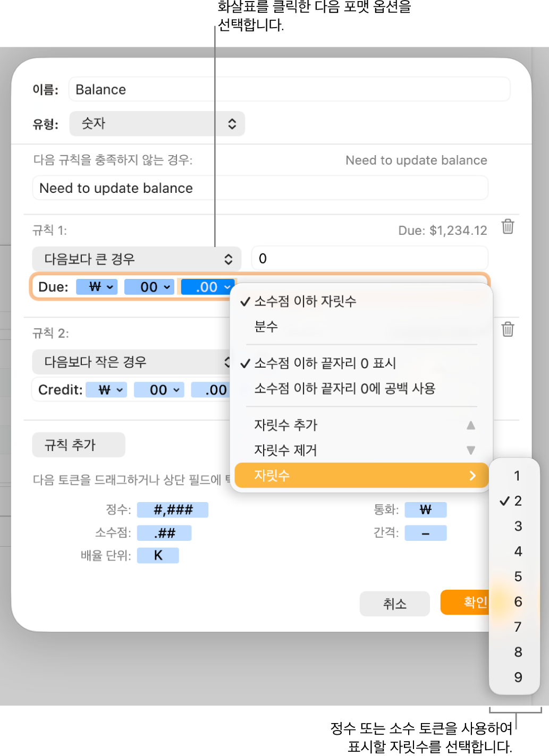Click the Need to update balance preview text

[x=416, y=160]
